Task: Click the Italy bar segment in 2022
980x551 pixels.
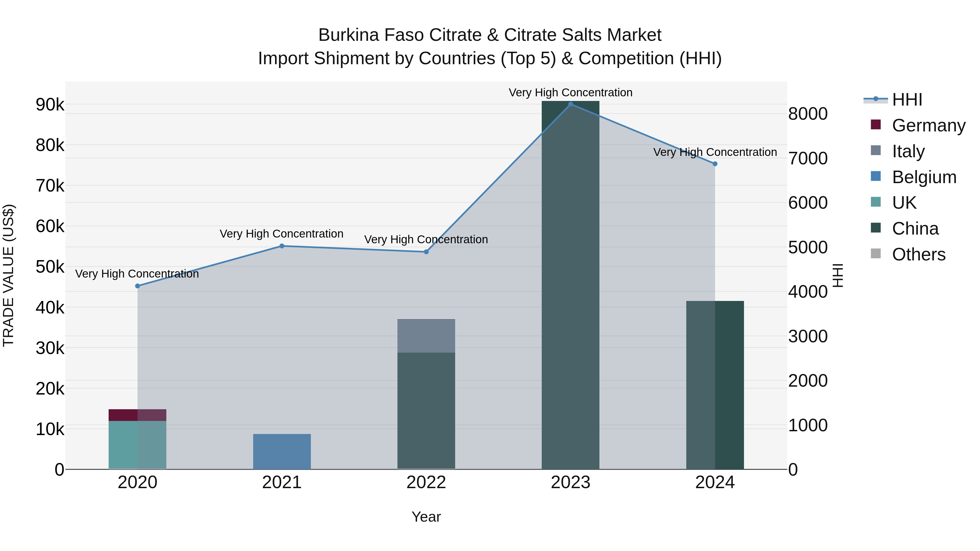Action: [426, 336]
